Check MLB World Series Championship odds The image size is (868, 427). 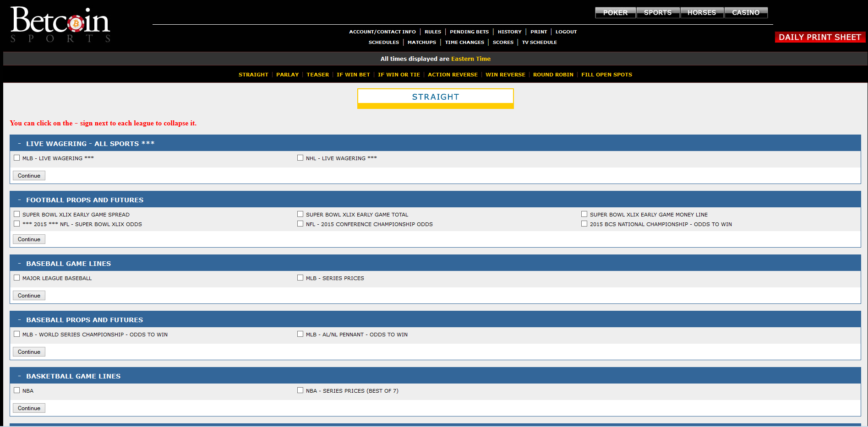[17, 334]
